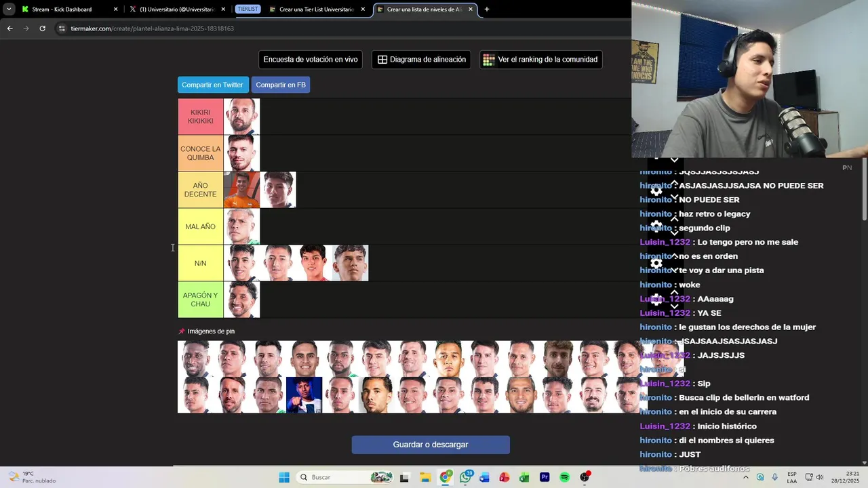Click the TIERLIST tab group label
Image resolution: width=868 pixels, height=488 pixels.
(248, 9)
